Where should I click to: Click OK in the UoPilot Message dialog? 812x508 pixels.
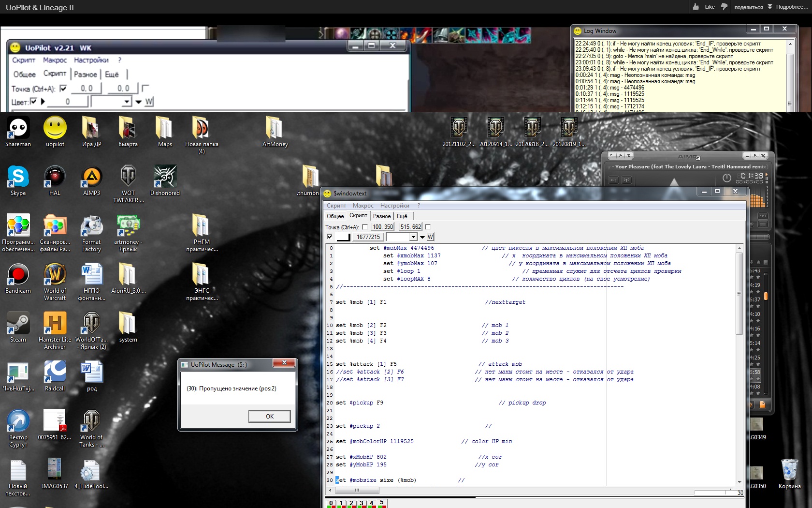[x=269, y=416]
